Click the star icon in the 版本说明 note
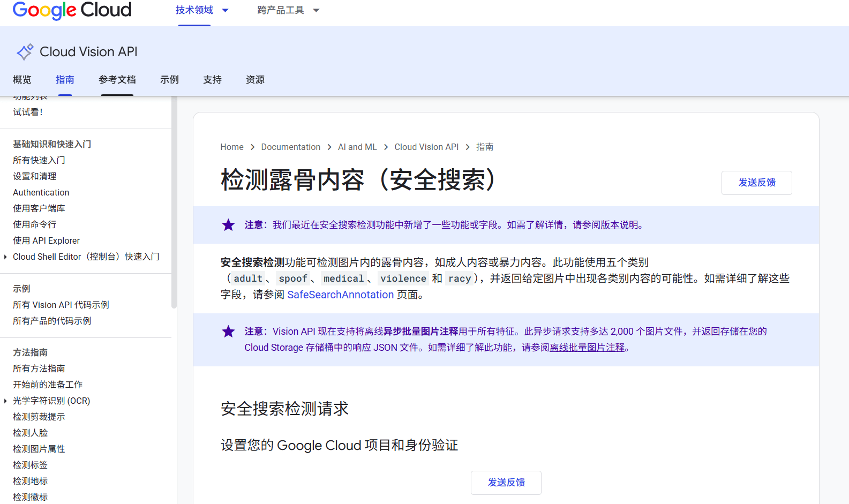 pos(228,225)
